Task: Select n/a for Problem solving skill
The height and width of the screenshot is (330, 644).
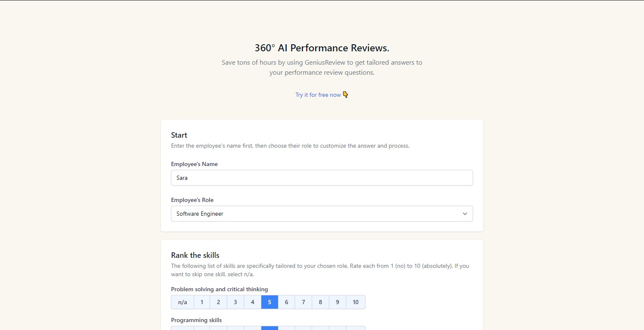Action: [x=183, y=302]
